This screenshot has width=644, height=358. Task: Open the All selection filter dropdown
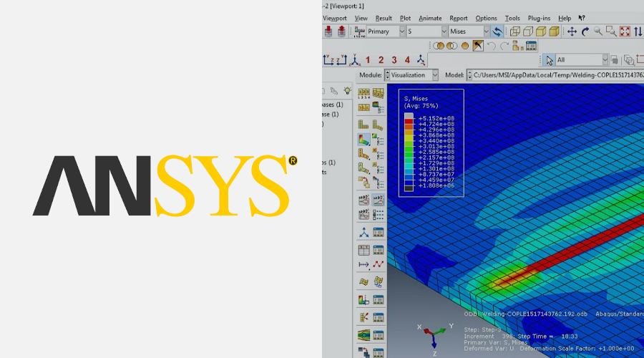[x=582, y=60]
